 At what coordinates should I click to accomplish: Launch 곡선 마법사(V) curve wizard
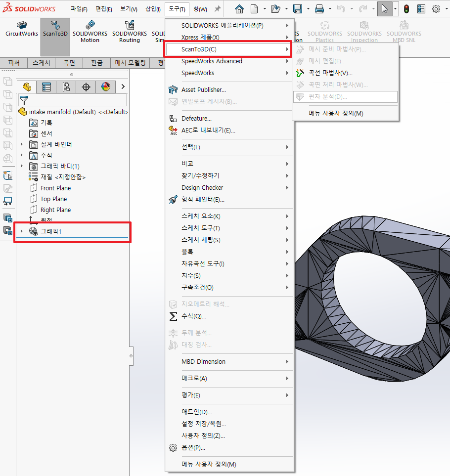point(330,73)
